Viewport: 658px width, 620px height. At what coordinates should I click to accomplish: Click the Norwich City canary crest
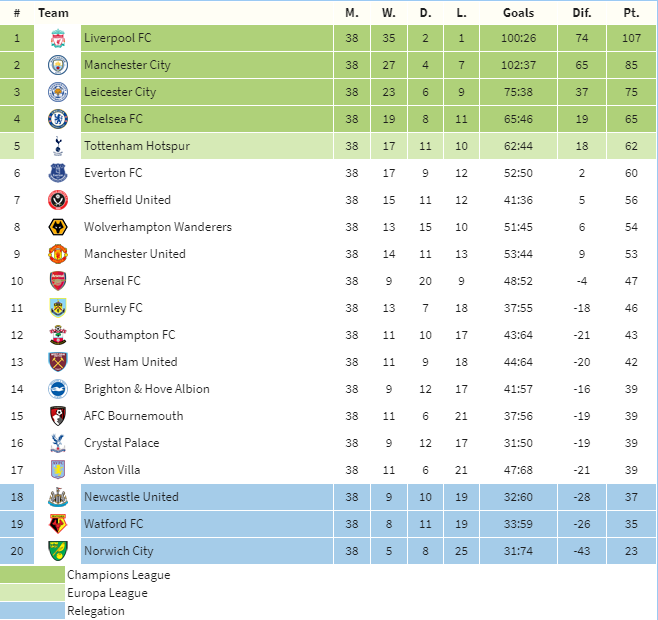(58, 551)
